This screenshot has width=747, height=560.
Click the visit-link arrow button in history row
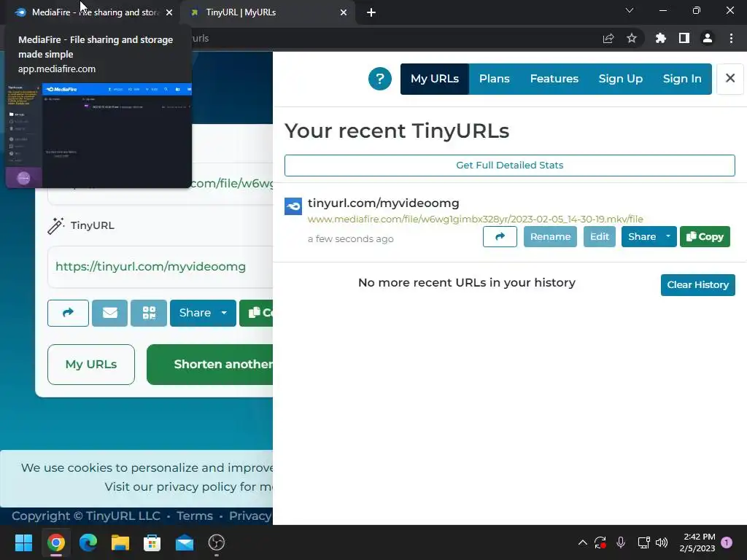[x=500, y=237]
